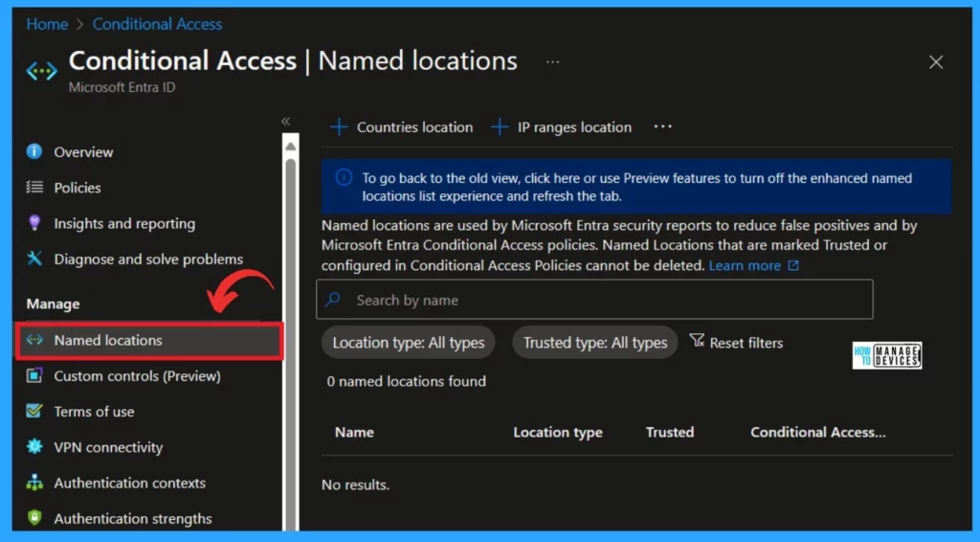Click the Named locations arrows icon
Viewport: 980px width, 542px height.
pos(34,339)
